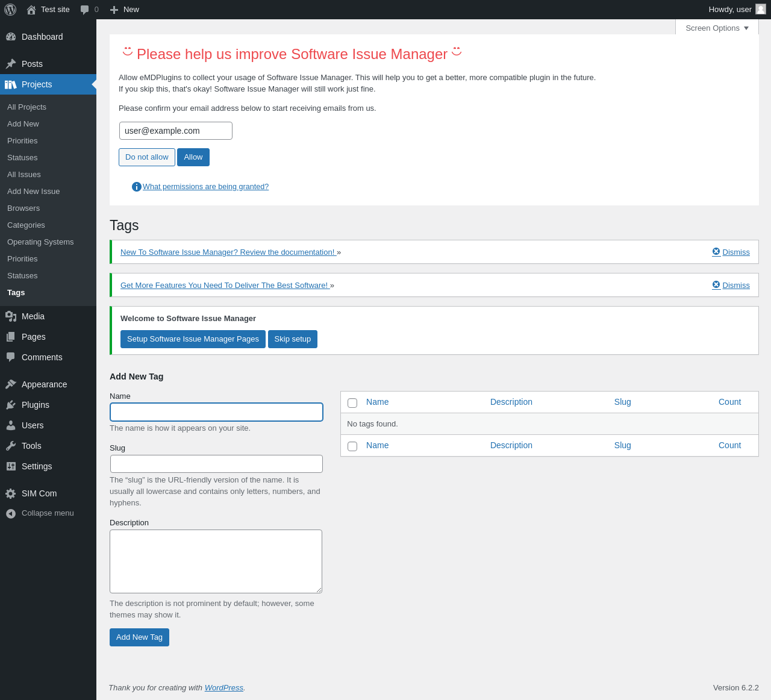Sort by Count in table header
Screen dimensions: 771x700
tap(729, 402)
